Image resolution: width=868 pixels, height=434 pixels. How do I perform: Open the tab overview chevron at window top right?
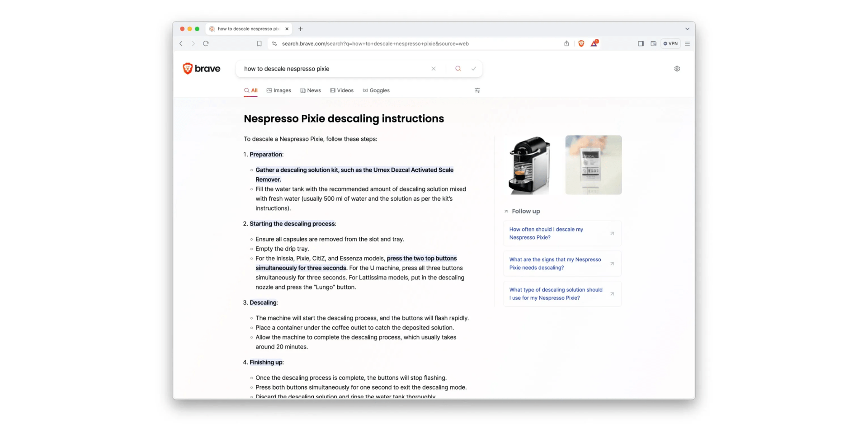pos(687,28)
